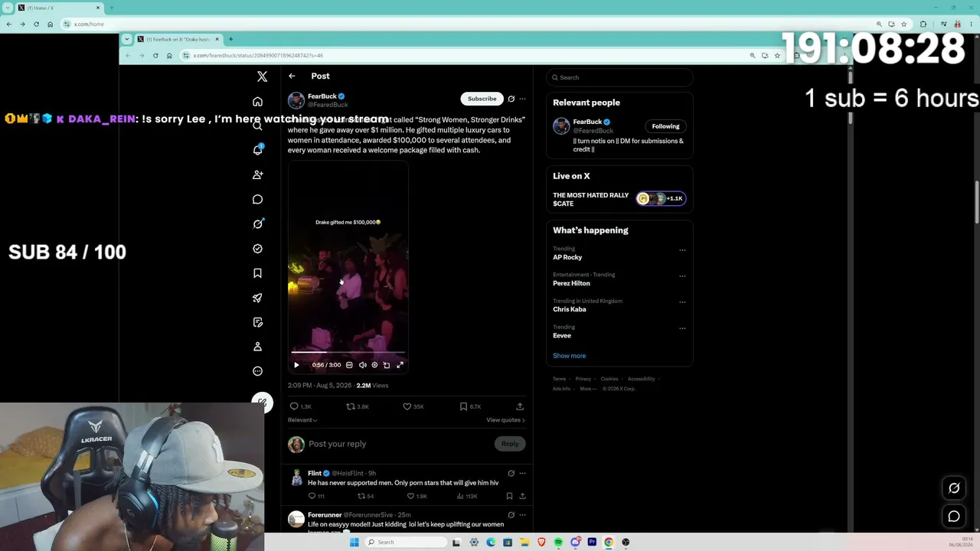Play the Drake video
The image size is (980, 551).
tap(297, 365)
